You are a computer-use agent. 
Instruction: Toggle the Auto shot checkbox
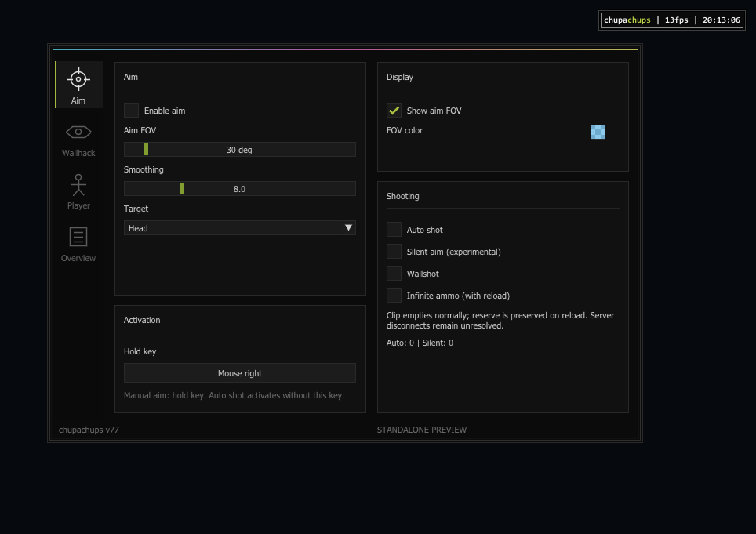coord(394,230)
